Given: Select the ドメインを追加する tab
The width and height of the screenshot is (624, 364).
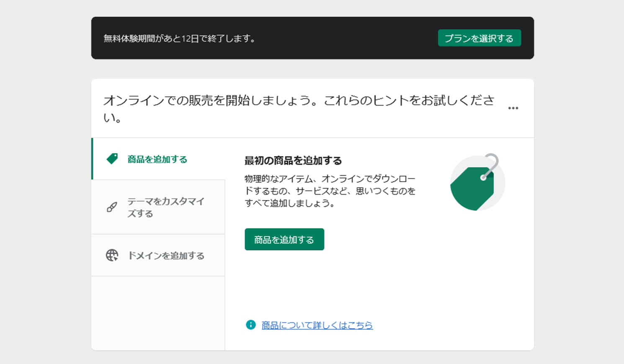Looking at the screenshot, I should [158, 255].
